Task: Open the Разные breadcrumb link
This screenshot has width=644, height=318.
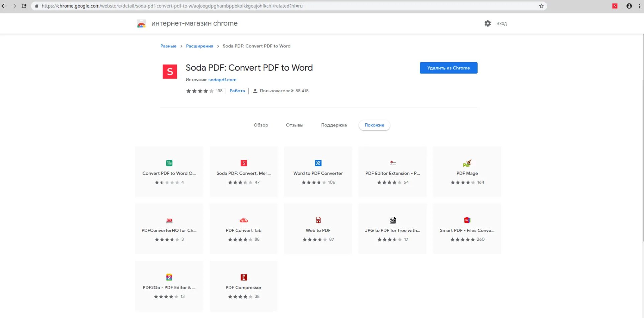Action: [168, 46]
